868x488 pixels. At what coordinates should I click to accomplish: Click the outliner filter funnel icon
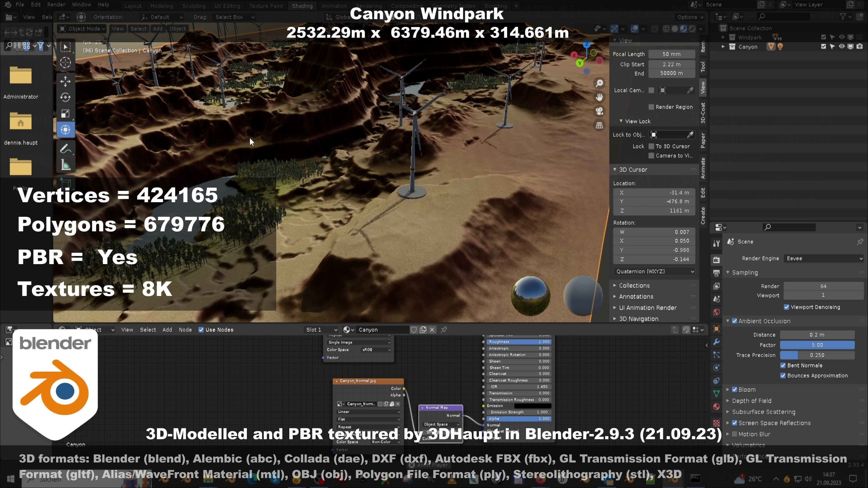click(x=843, y=16)
